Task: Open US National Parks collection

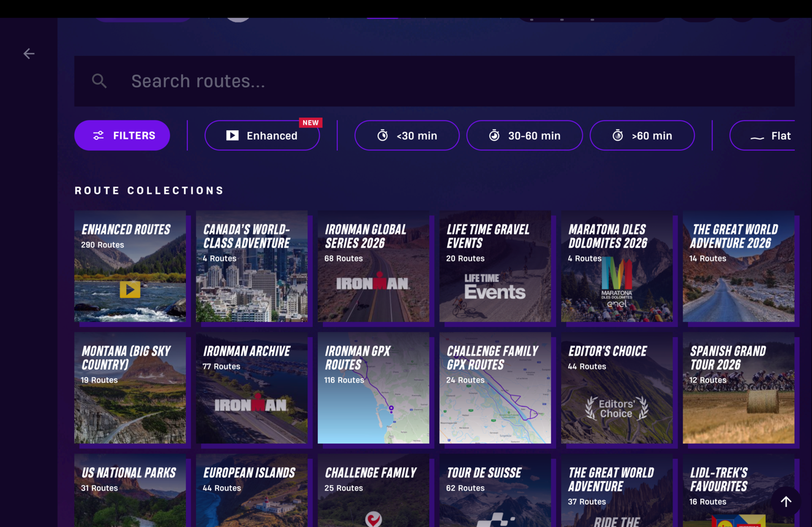Action: point(130,491)
